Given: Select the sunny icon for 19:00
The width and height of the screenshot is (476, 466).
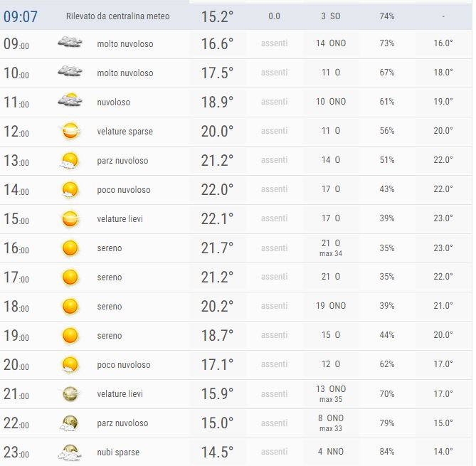Looking at the screenshot, I should (70, 336).
